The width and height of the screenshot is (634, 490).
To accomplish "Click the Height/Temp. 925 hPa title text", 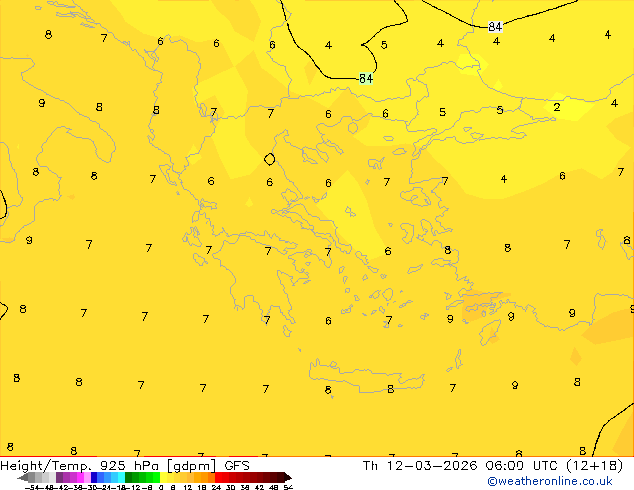I will click(x=79, y=466).
